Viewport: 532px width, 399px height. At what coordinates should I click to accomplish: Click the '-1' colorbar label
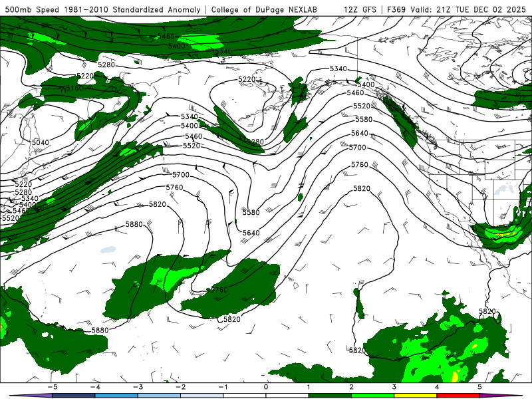223,387
